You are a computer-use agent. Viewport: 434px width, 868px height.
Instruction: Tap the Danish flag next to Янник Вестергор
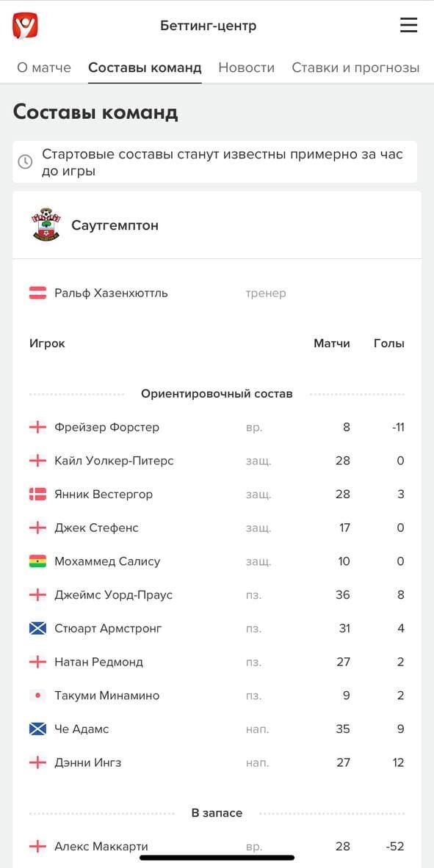click(x=37, y=495)
